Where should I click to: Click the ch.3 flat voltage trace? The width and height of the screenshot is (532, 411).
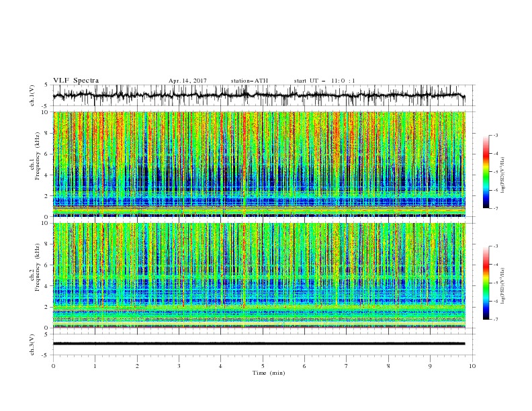point(259,344)
